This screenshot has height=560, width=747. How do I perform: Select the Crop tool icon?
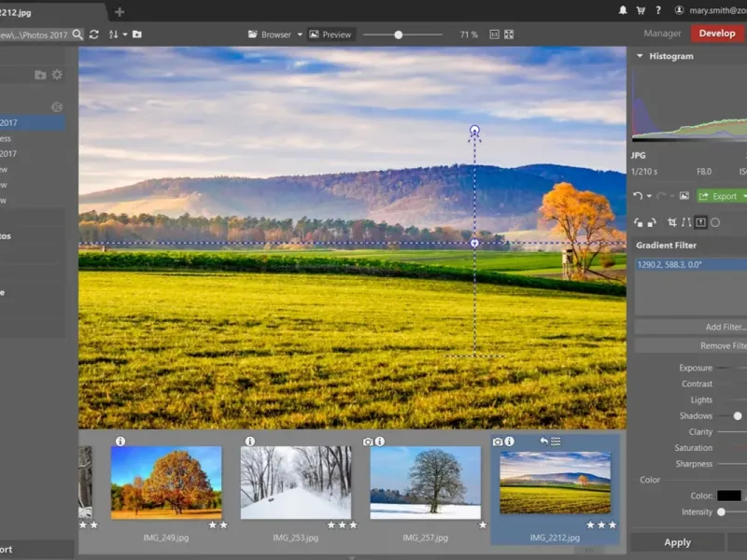[671, 222]
